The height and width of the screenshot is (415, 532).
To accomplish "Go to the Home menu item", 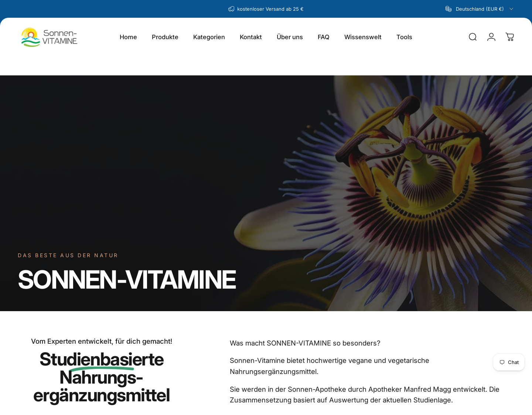I will point(128,37).
